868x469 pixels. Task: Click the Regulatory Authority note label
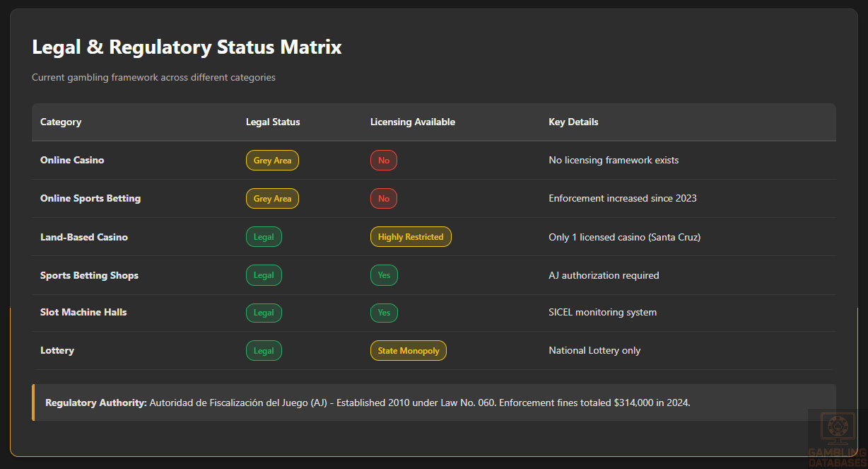[96, 403]
